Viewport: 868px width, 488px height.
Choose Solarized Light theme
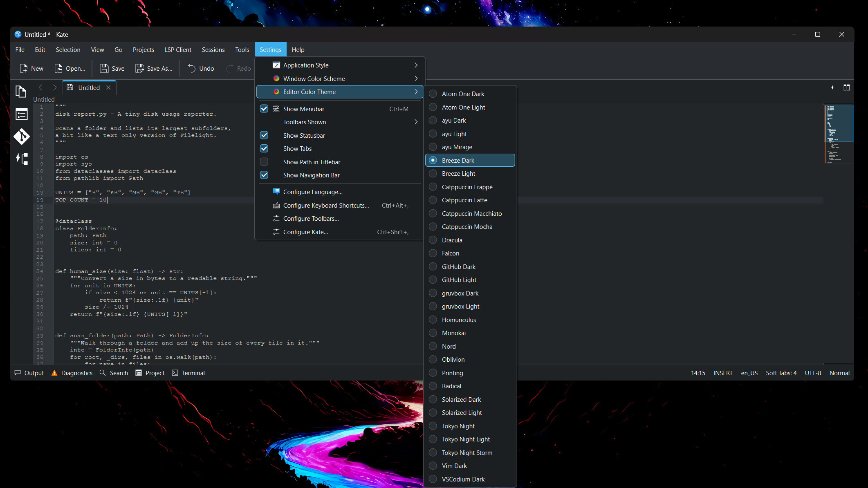click(x=470, y=412)
